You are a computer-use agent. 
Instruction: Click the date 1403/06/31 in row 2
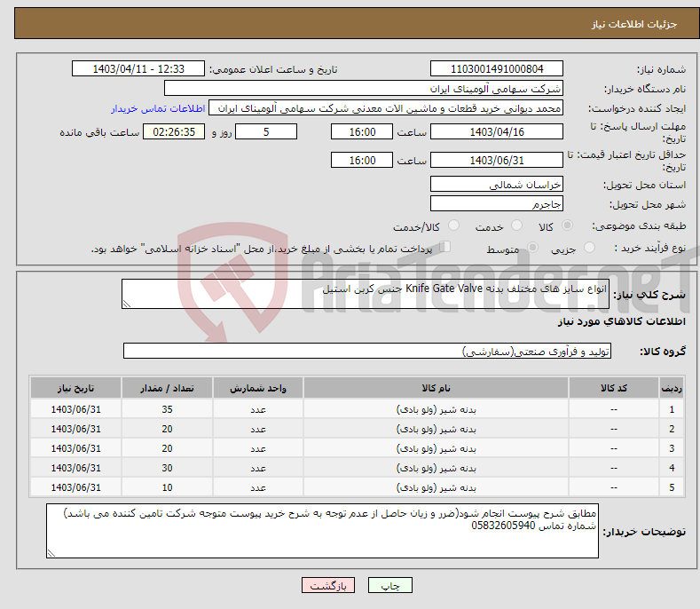click(x=76, y=429)
